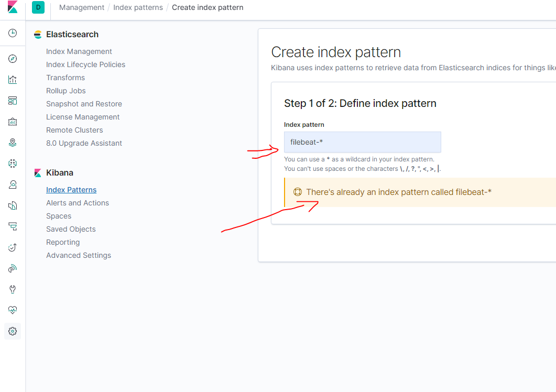Click the warning lifebuoy icon in callout
Screen dimensions: 556x392
(x=298, y=192)
